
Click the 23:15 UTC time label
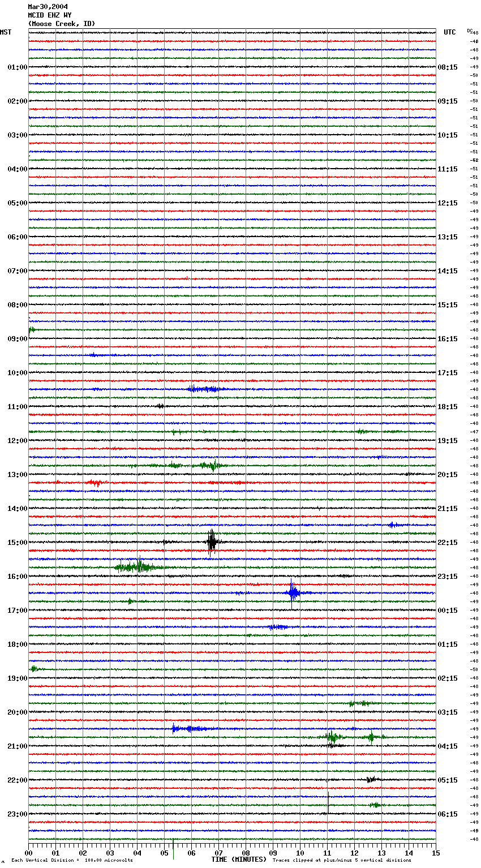(x=448, y=577)
